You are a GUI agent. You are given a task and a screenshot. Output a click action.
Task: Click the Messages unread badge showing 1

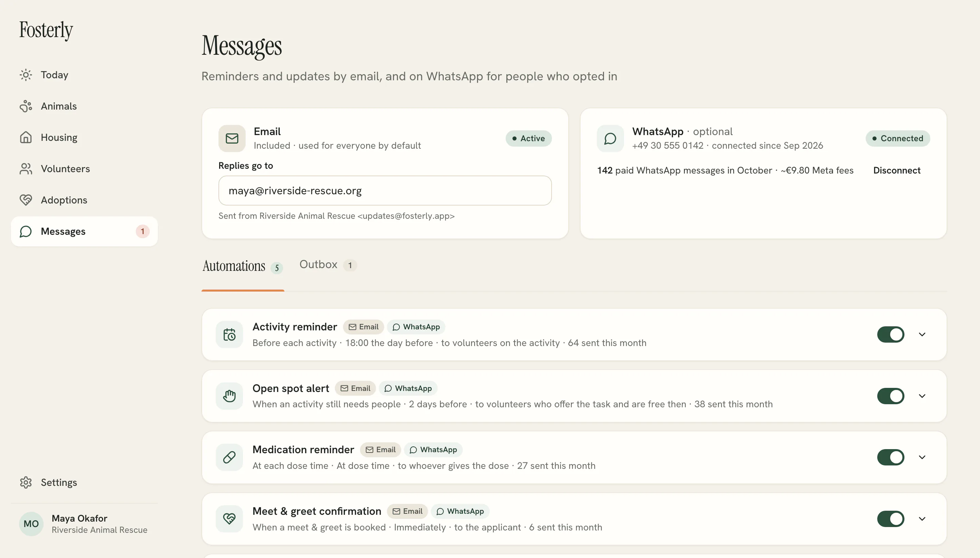click(143, 231)
